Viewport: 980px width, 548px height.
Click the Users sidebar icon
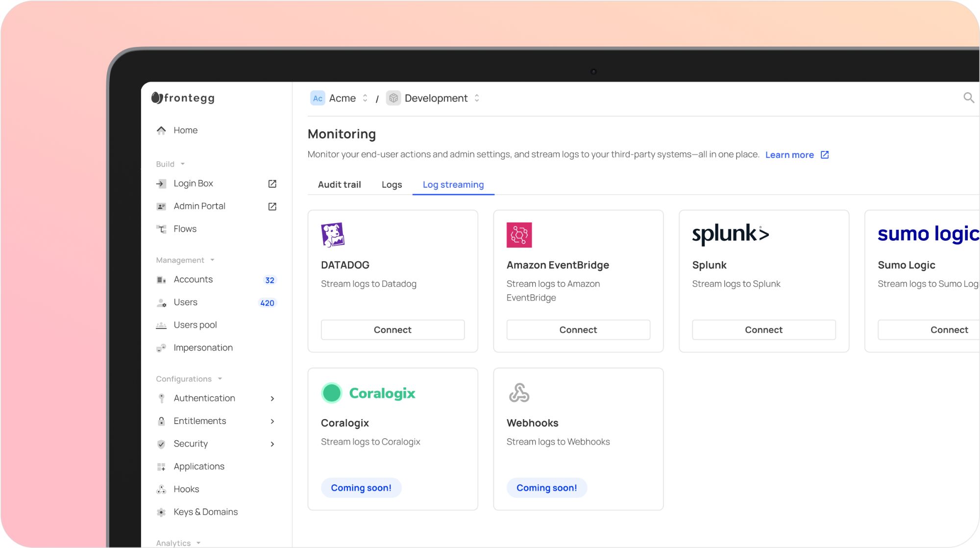pyautogui.click(x=161, y=303)
